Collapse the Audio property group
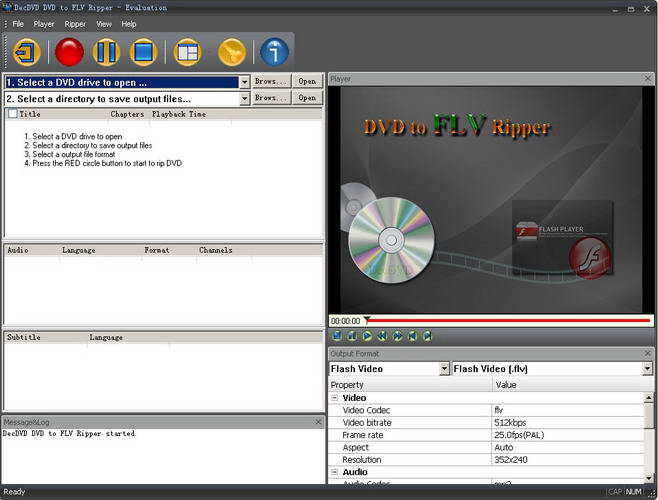 pyautogui.click(x=334, y=472)
